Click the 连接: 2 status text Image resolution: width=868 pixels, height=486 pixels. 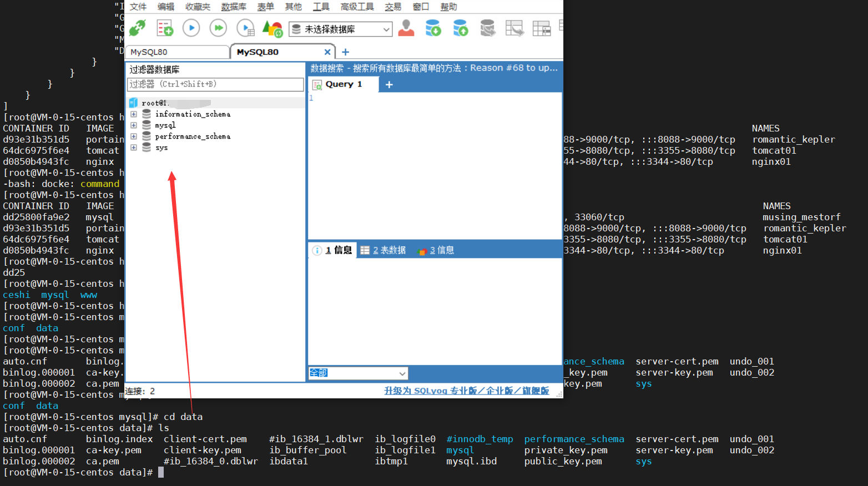tap(140, 391)
